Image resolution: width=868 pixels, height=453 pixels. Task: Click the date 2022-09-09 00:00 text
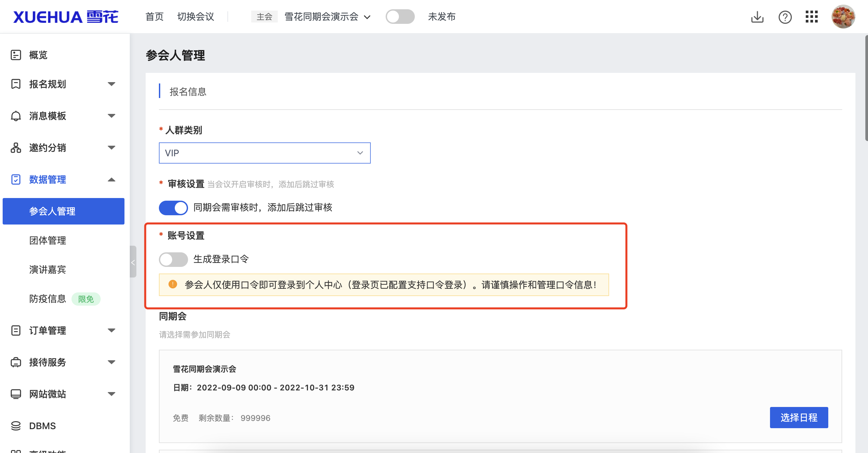click(x=234, y=388)
